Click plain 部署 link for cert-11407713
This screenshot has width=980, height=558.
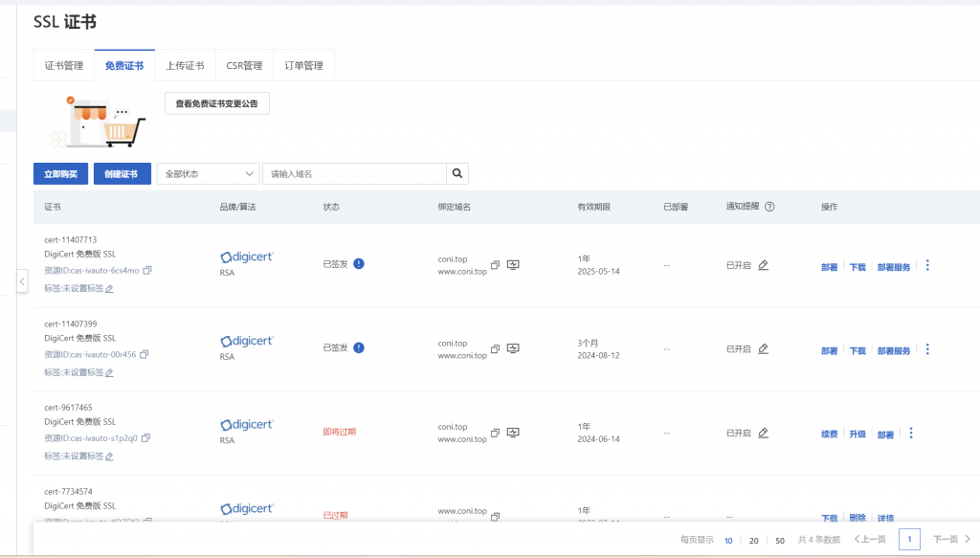click(x=830, y=267)
